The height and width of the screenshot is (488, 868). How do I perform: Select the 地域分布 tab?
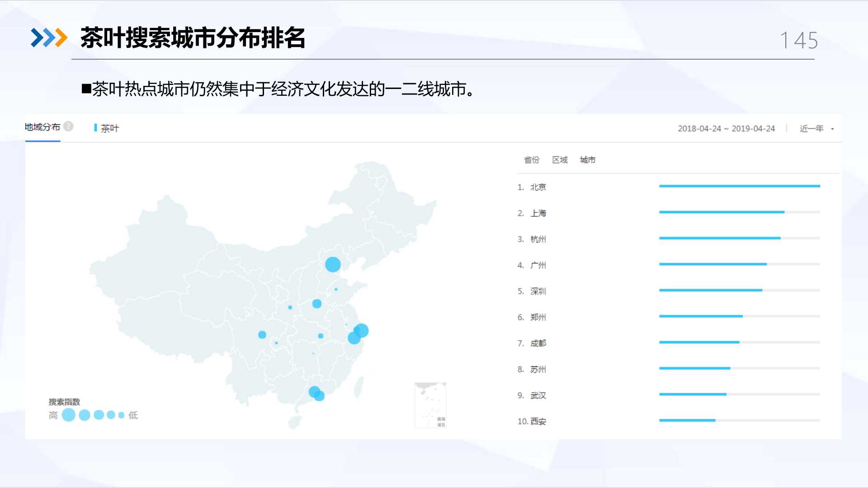(x=42, y=127)
